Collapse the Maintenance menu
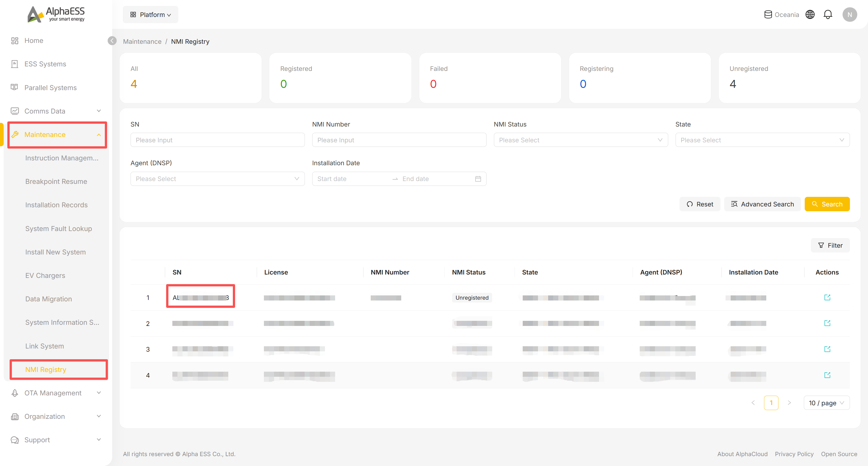Viewport: 868px width, 466px height. point(56,135)
